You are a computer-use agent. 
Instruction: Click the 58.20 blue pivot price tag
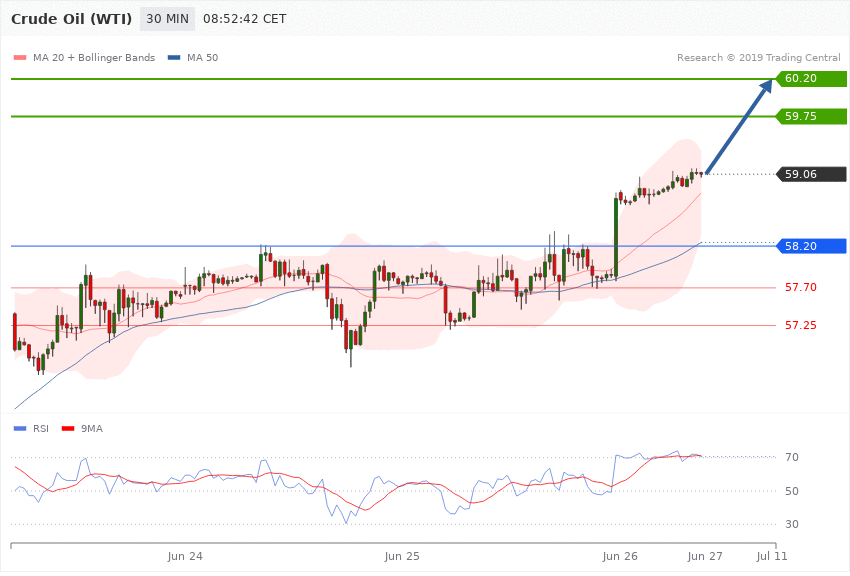pos(812,247)
